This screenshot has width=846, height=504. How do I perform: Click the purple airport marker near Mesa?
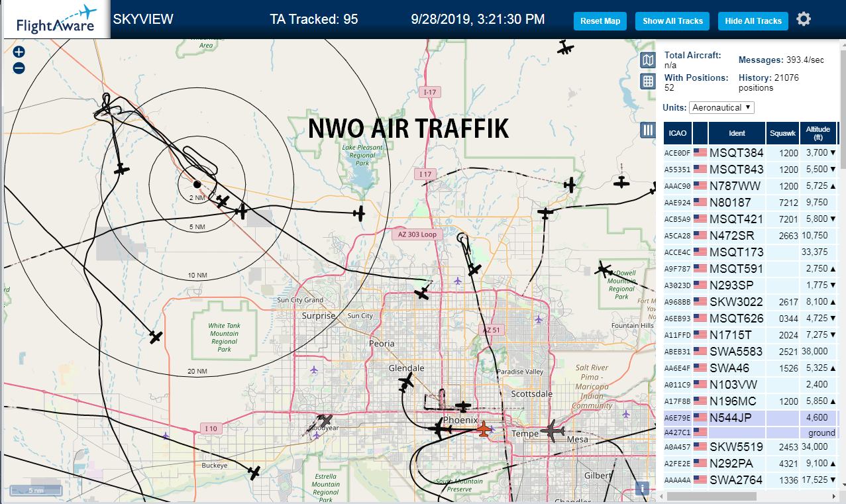(x=627, y=414)
